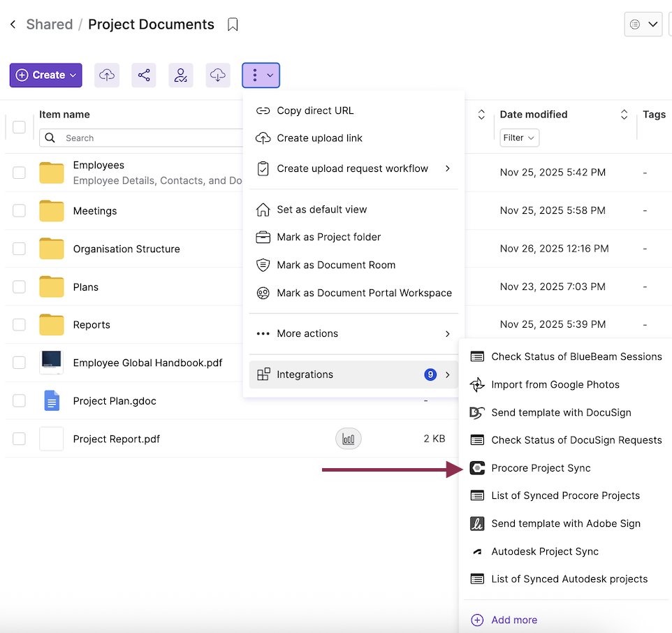Screen dimensions: 672x633
Task: Click the back arrow next to Shared
Action: (13, 24)
